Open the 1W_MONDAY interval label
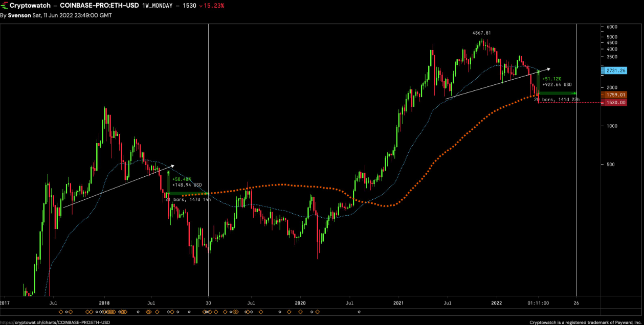Screen dimensions: 644x325 click(157, 5)
